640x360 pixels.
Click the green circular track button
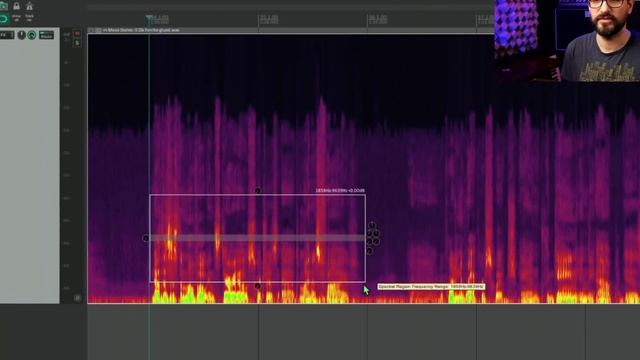32,35
